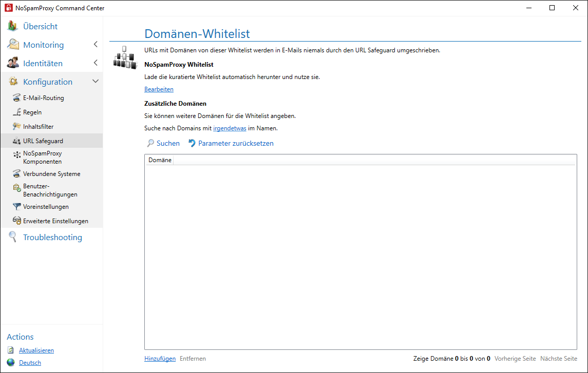
Task: Maximize the Command Center window
Action: point(552,8)
